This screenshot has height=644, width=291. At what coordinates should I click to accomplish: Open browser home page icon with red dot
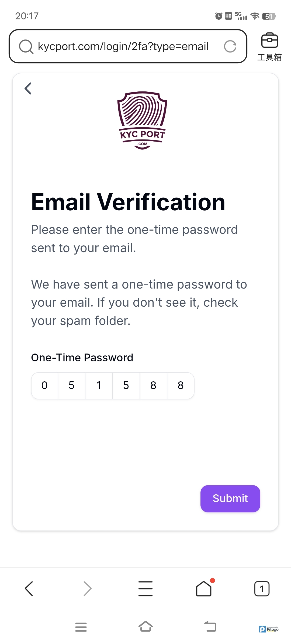coord(204,588)
